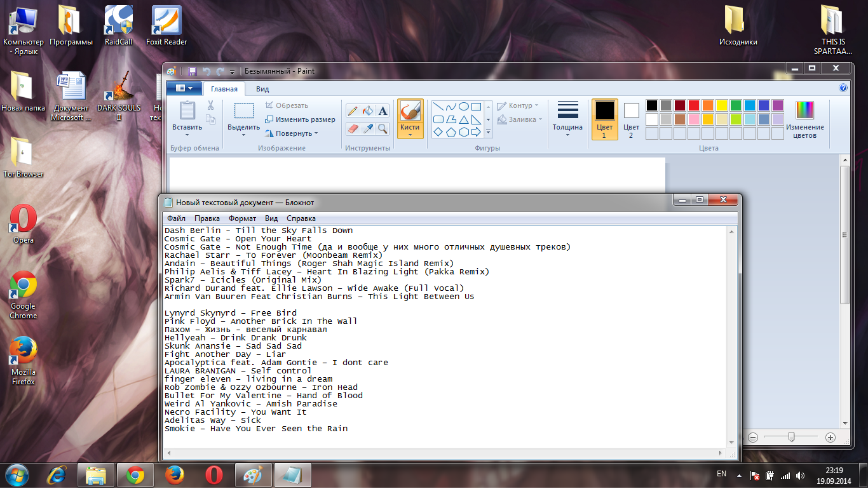
Task: Open Paint Help via the question mark icon
Action: (843, 88)
